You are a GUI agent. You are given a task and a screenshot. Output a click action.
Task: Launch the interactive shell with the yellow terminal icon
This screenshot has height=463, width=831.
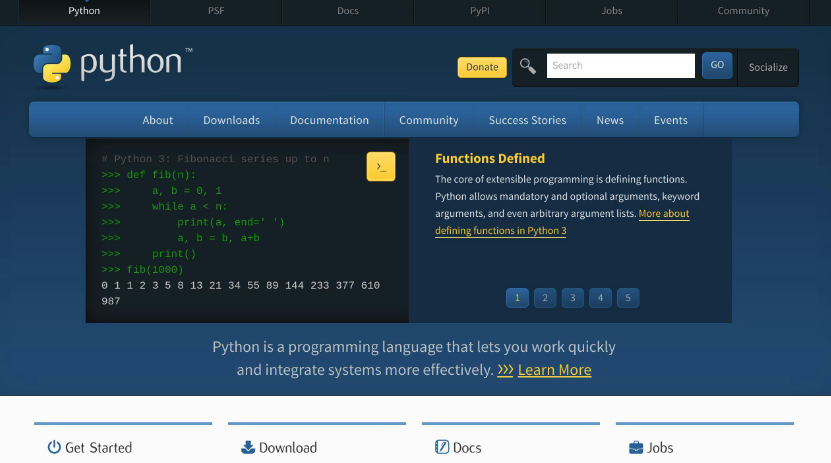381,166
